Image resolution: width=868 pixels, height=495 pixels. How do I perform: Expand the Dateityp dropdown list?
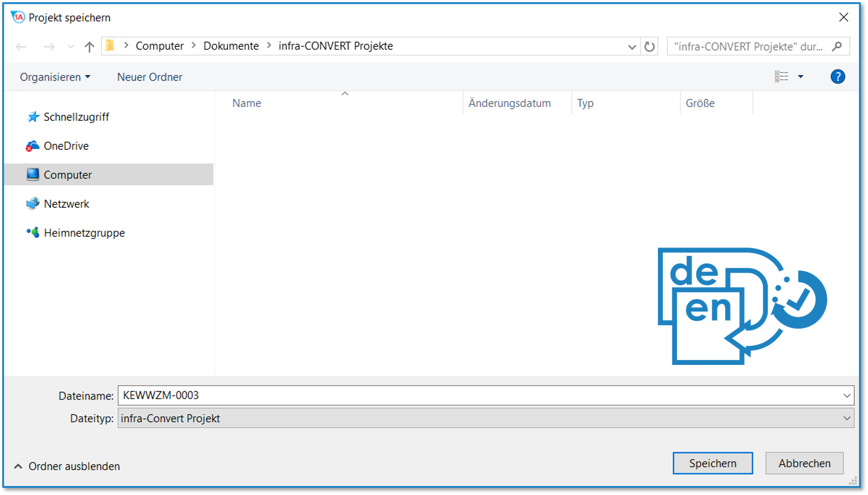coord(846,419)
